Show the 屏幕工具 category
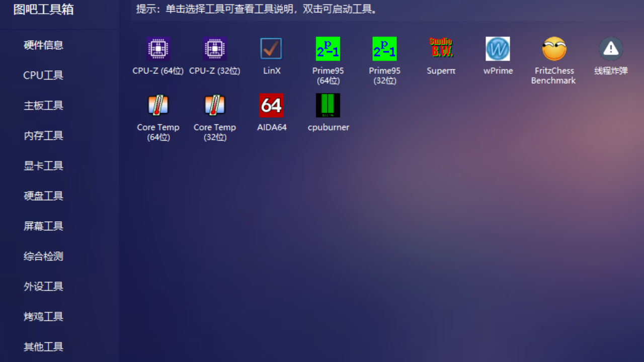Screen dimensions: 644x362 click(x=43, y=226)
